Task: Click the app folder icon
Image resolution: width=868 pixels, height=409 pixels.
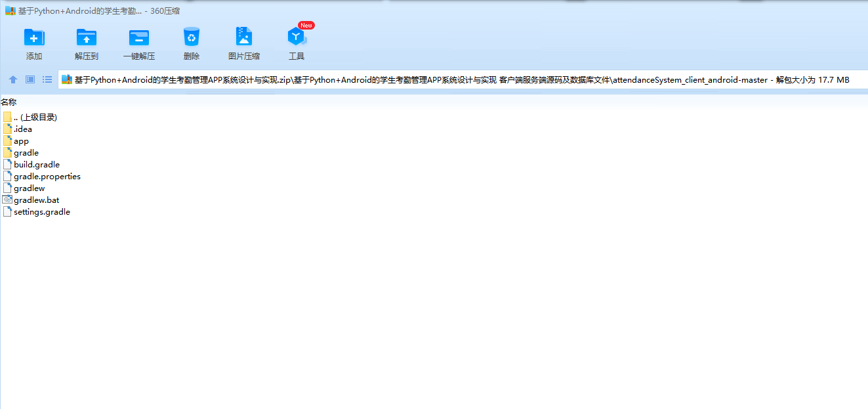Action: [7, 140]
